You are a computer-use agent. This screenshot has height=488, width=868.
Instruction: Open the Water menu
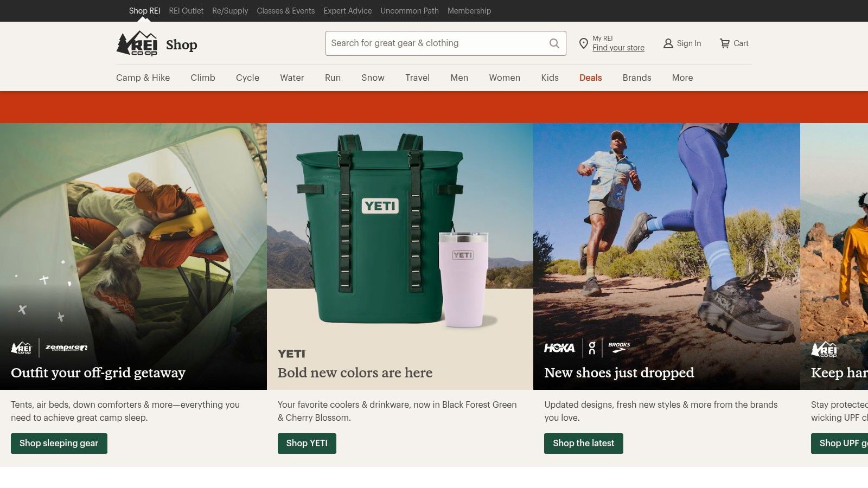(x=292, y=78)
